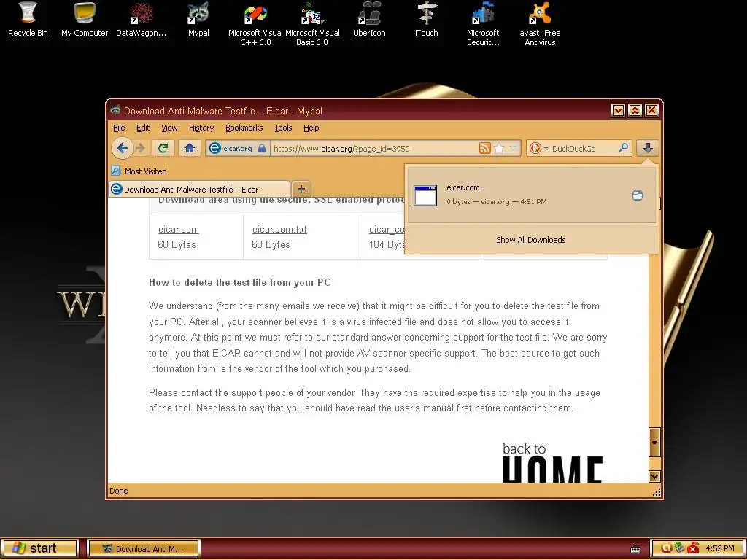This screenshot has height=560, width=747.
Task: Select the Microsoft Visual C++ 6.0 shortcut
Action: coord(255,24)
